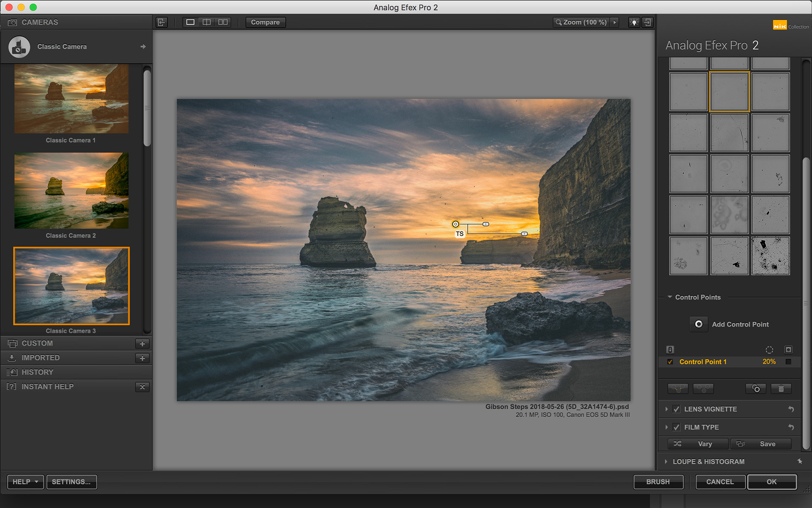Disable the Lens Vignette filter checkbox

pyautogui.click(x=677, y=409)
